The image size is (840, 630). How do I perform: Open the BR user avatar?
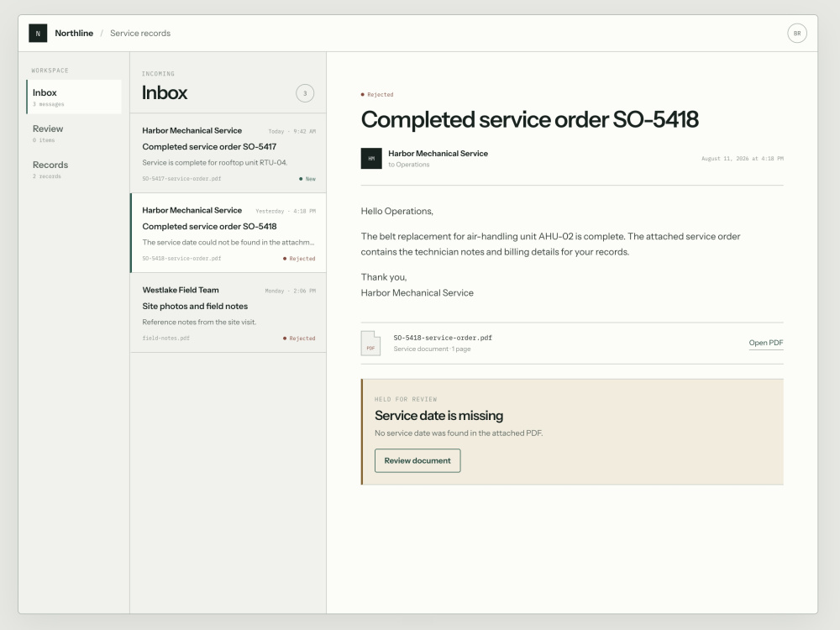tap(796, 34)
